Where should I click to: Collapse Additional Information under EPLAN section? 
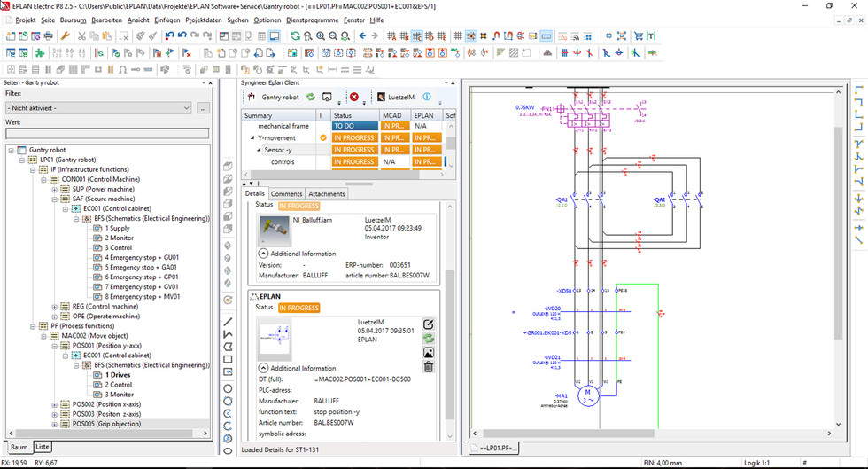point(263,368)
